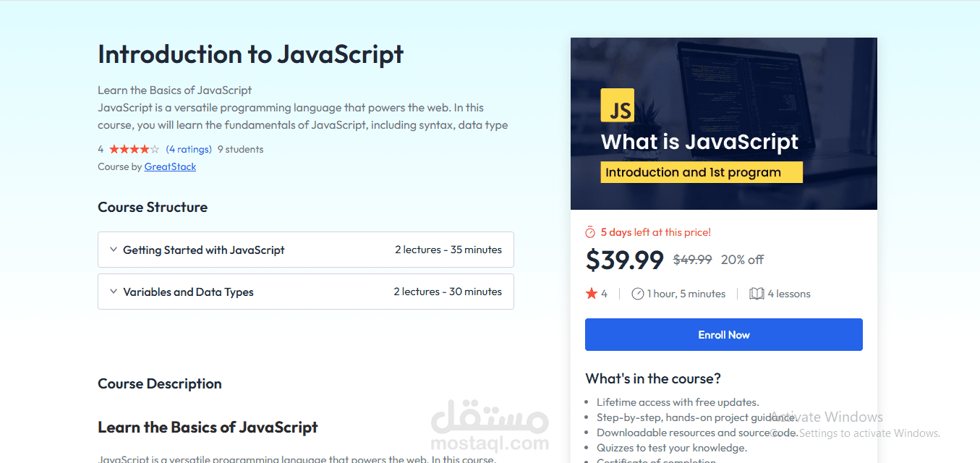Click the What is JavaScript course thumbnail
The width and height of the screenshot is (980, 463).
[x=724, y=124]
